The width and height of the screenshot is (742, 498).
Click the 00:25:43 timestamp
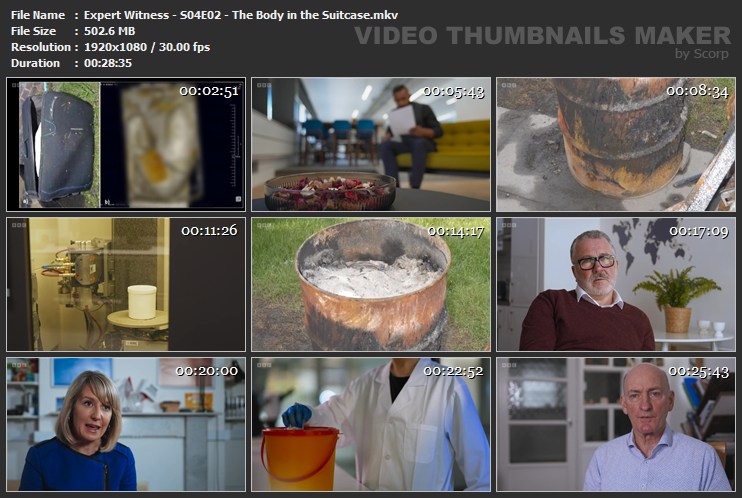(698, 372)
